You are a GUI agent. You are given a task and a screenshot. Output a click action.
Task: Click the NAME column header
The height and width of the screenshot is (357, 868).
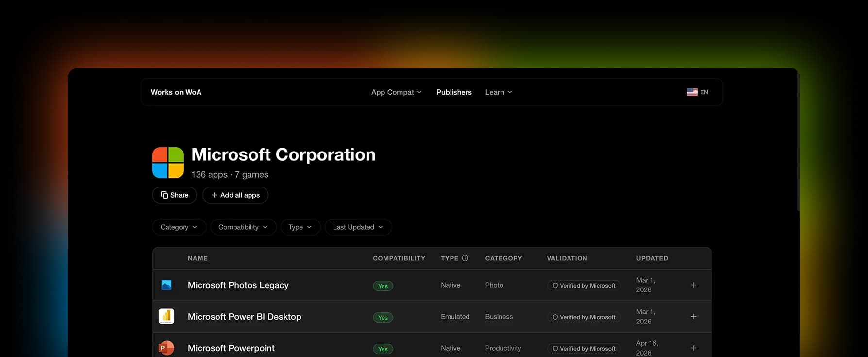click(x=198, y=258)
